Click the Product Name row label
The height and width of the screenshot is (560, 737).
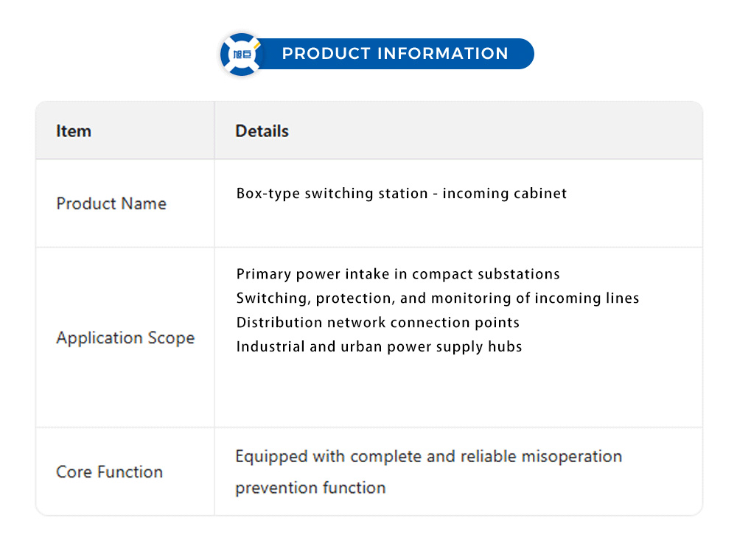click(x=111, y=203)
